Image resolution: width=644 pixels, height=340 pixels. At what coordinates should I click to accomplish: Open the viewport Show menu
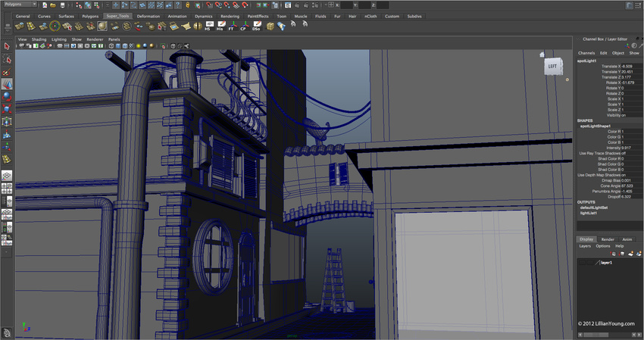point(77,39)
